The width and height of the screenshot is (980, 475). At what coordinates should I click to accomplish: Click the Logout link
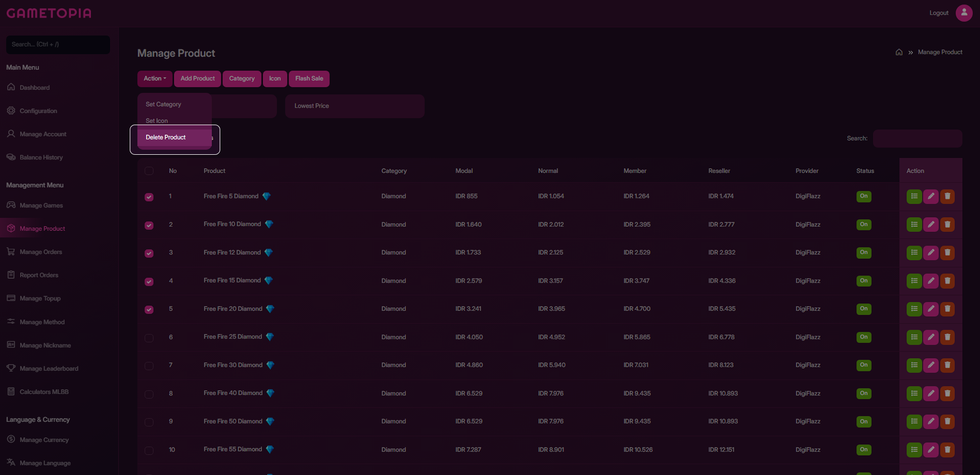[x=939, y=13]
